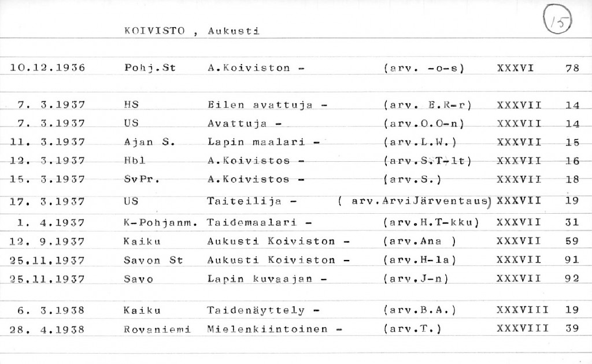Select the date 12.9.1937

[x=47, y=242]
